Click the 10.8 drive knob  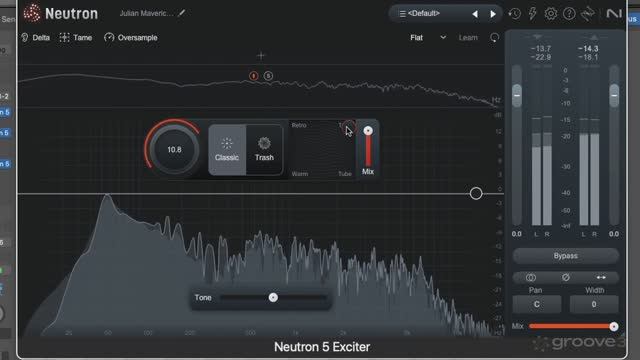pos(174,150)
